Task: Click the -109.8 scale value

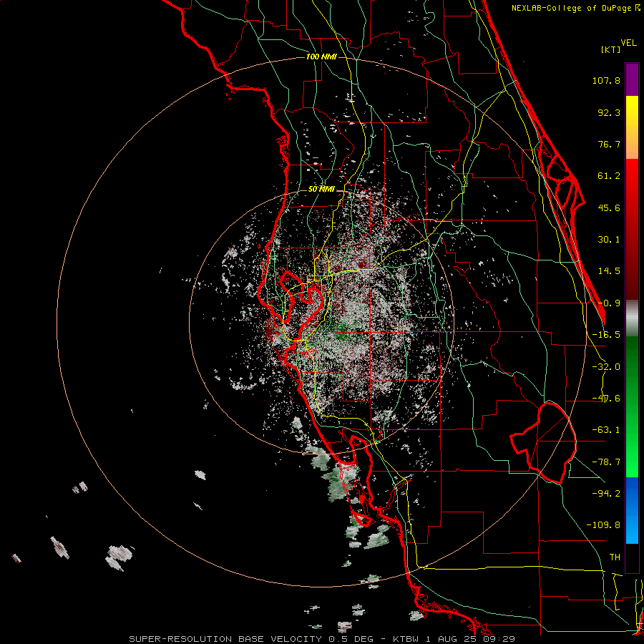Action: point(603,525)
